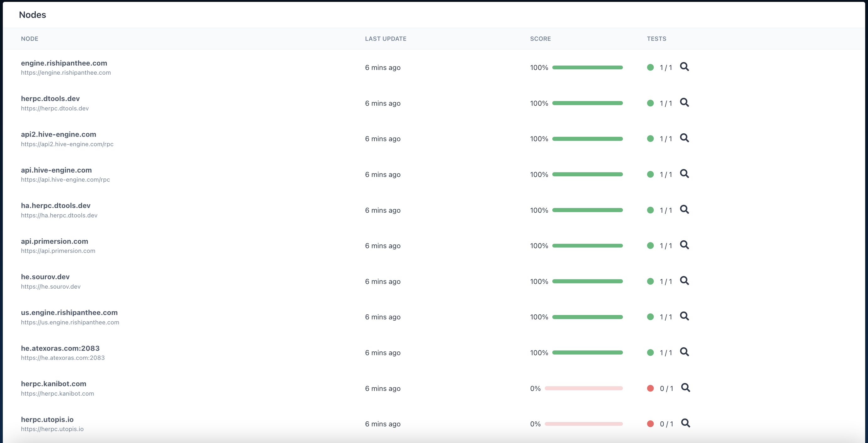Click score bar for engine.rishipanthee.com
The image size is (868, 443).
[x=587, y=67]
